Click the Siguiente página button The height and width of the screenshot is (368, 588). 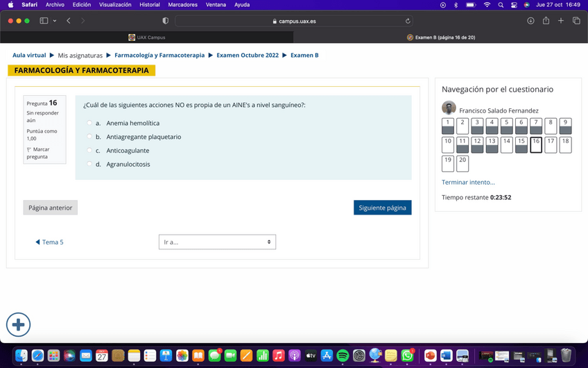click(382, 208)
